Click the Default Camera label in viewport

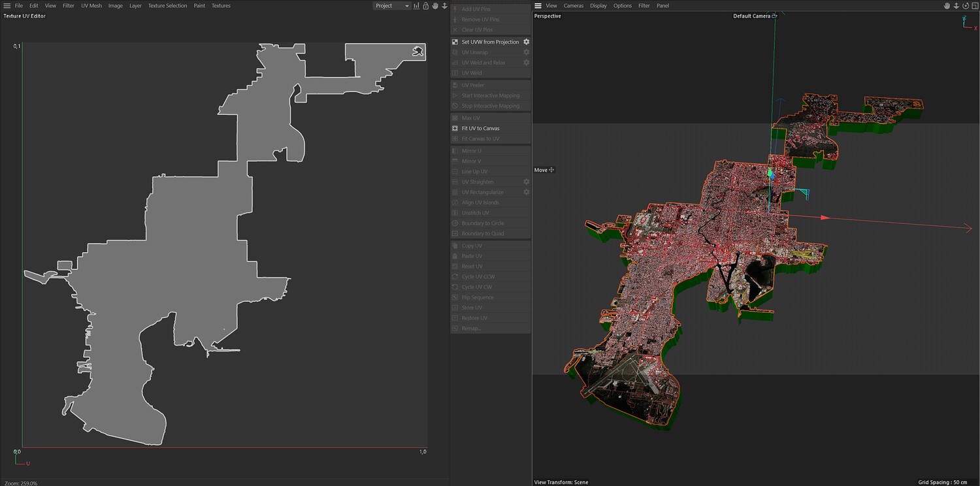751,16
